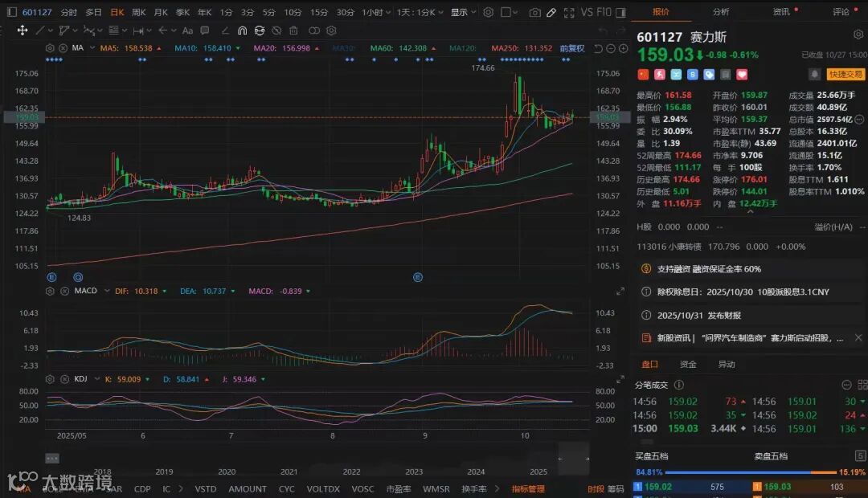The image size is (868, 498).
Task: Dismiss the IPO news banner
Action: (x=858, y=337)
